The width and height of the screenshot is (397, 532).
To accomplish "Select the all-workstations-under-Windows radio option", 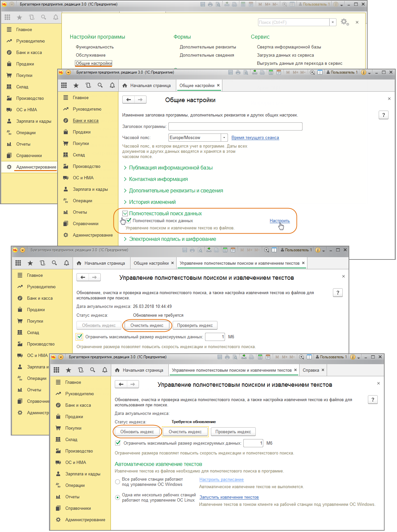I will pos(118,482).
